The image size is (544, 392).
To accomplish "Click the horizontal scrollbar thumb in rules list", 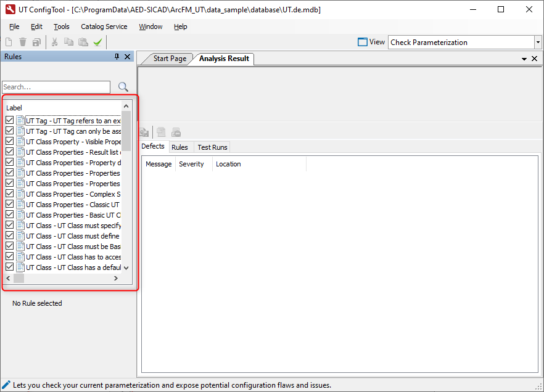I will pos(19,278).
